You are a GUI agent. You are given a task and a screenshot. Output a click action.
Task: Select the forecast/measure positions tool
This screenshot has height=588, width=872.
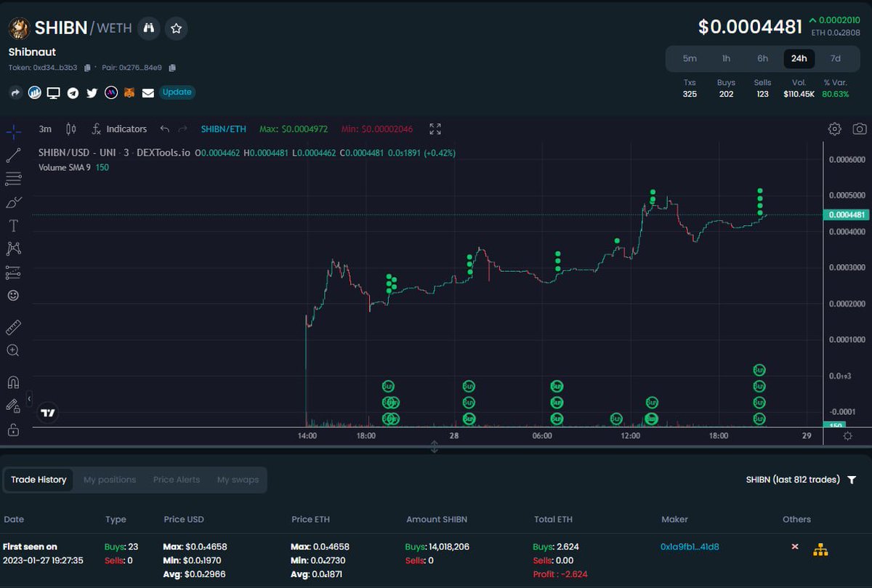point(13,272)
